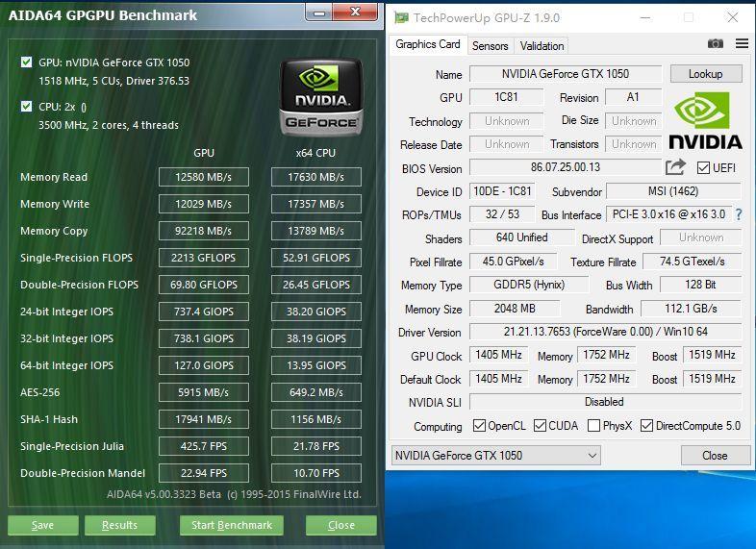Click the Shaders 640 Unified field
The width and height of the screenshot is (756, 549).
click(521, 237)
